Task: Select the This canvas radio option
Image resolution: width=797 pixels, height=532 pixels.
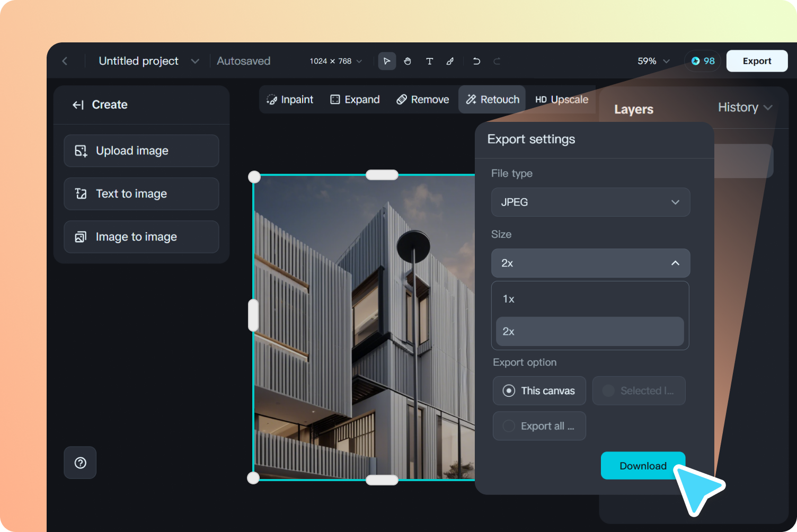Action: coord(539,391)
